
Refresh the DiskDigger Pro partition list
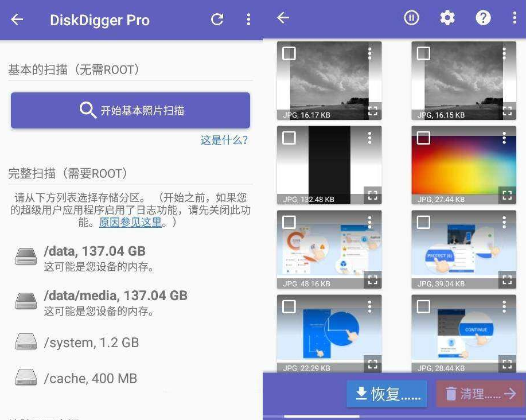[217, 19]
